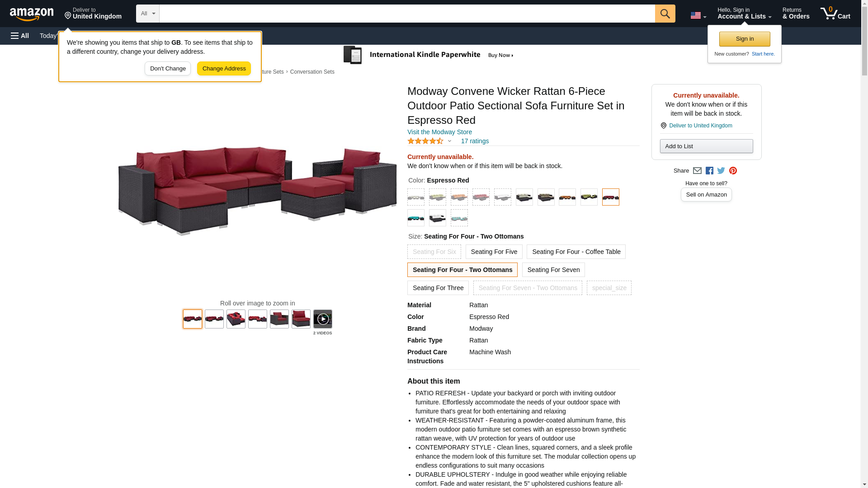The height and width of the screenshot is (488, 868).
Task: Play the product video thumbnail
Action: 323,319
